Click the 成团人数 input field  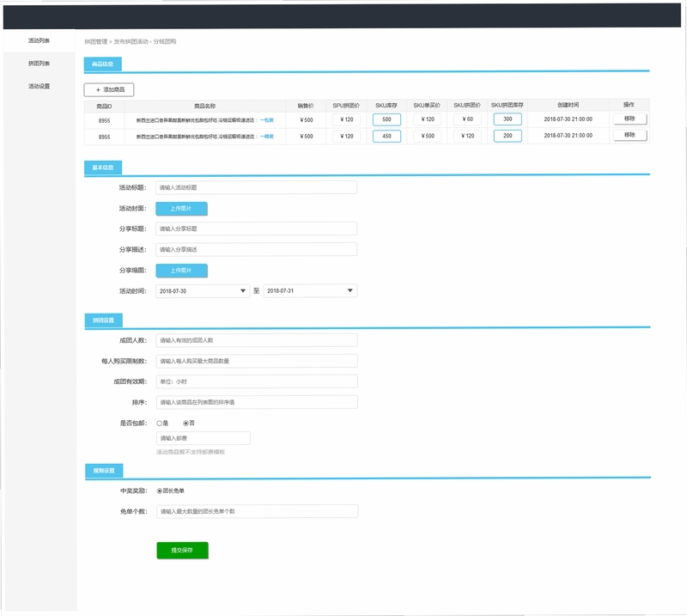tap(257, 340)
